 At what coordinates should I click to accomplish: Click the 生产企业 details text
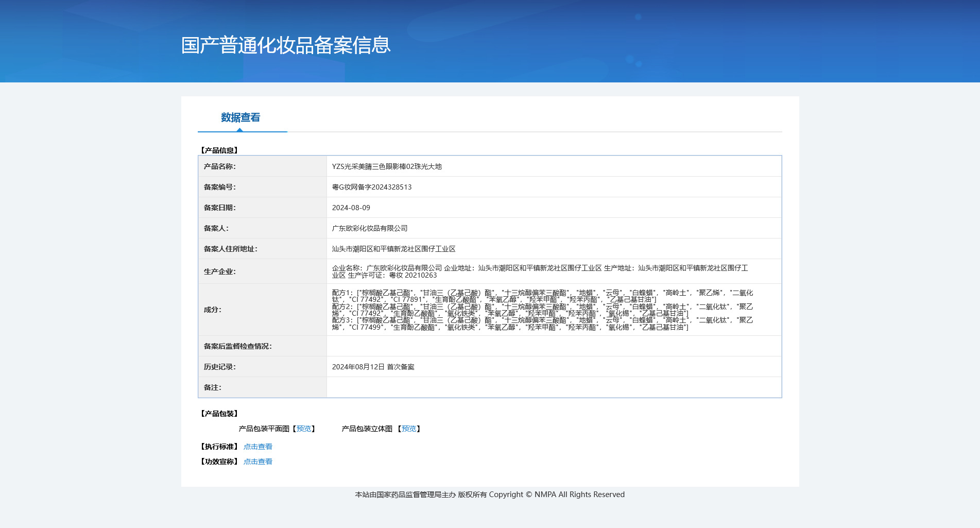point(540,271)
